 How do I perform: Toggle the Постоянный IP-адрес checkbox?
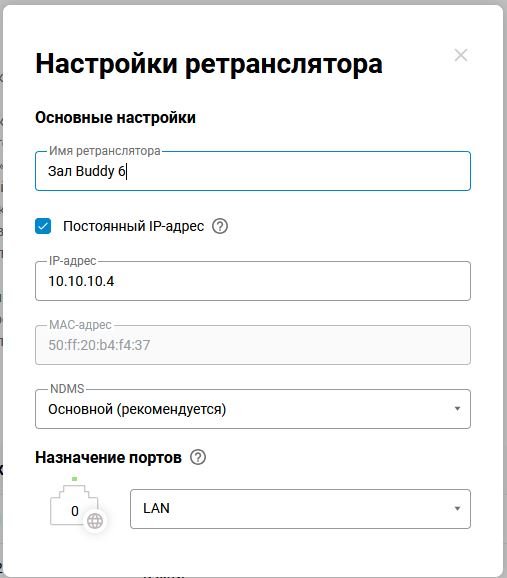tap(43, 226)
